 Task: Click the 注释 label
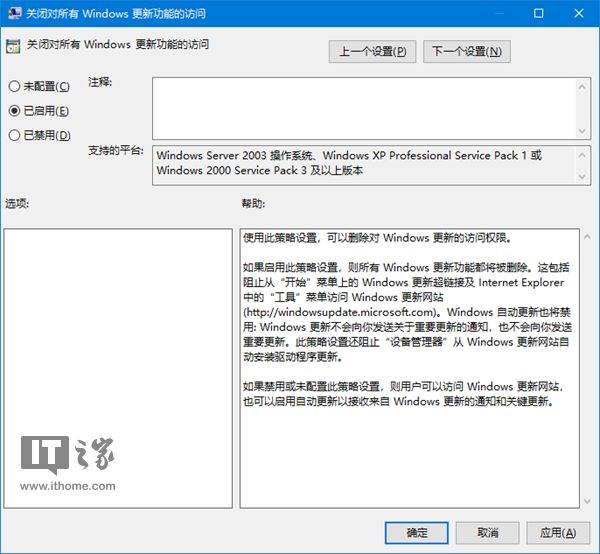coord(100,82)
